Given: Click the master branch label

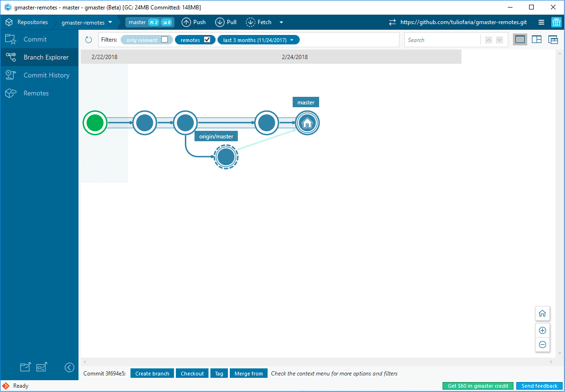Looking at the screenshot, I should [x=306, y=102].
